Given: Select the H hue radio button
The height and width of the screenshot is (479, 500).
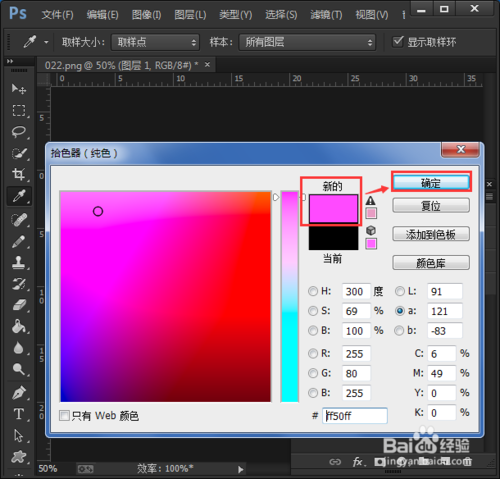Looking at the screenshot, I should (x=313, y=291).
